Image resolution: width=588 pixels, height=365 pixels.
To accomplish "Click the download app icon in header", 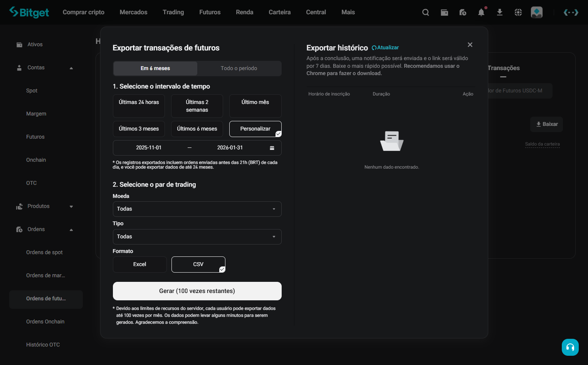I will (x=500, y=12).
